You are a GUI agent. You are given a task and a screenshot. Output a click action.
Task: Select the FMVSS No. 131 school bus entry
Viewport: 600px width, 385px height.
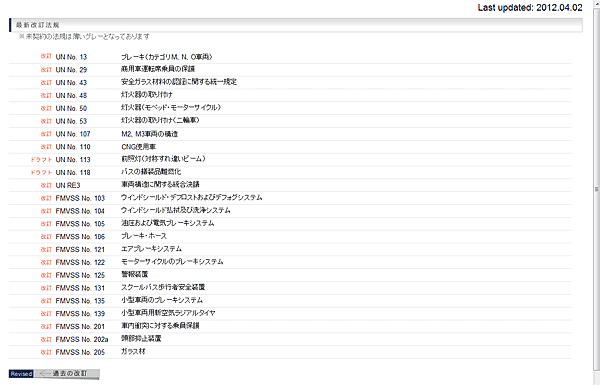pyautogui.click(x=290, y=288)
